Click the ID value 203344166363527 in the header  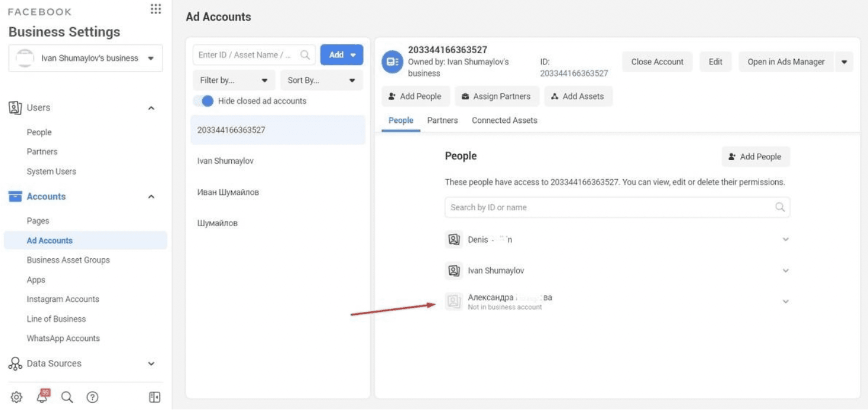click(x=574, y=73)
